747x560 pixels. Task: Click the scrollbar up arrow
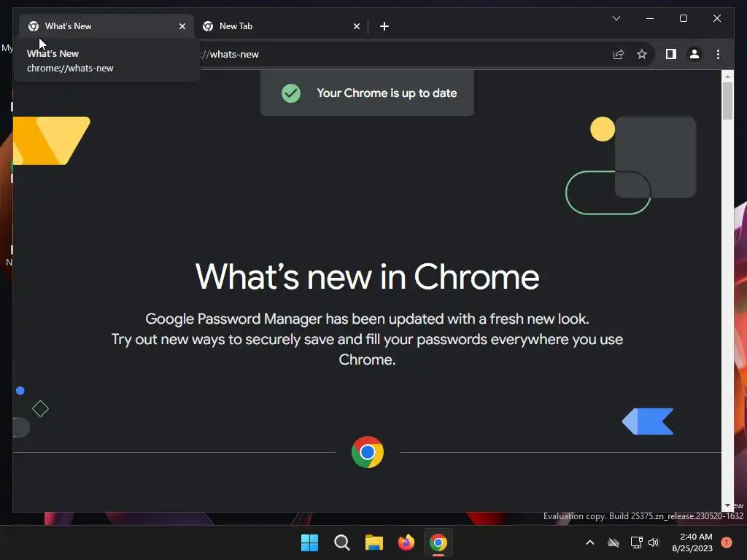(727, 76)
